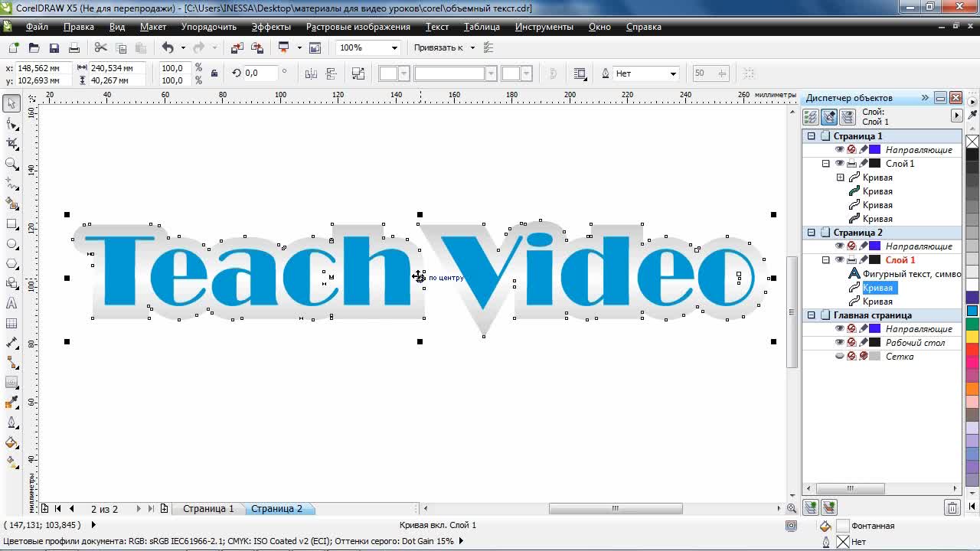This screenshot has height=551, width=980.
Task: Toggle editing for Рабочий стол layer
Action: [x=864, y=343]
